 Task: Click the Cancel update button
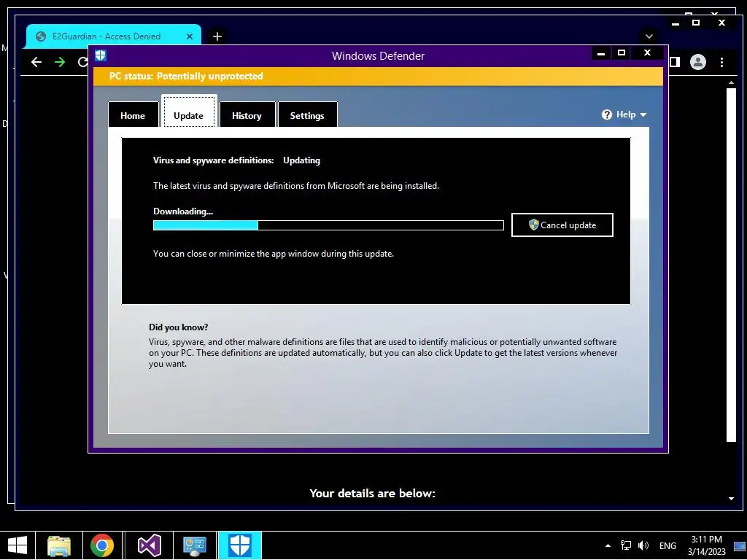(x=562, y=225)
